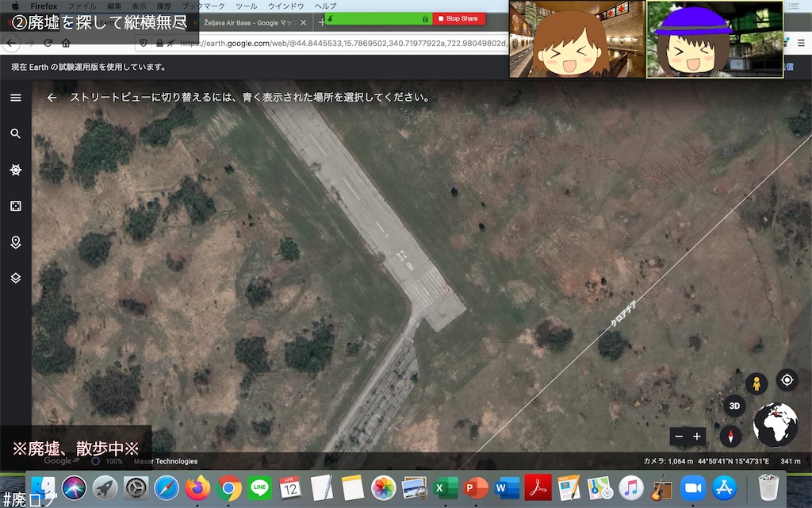Viewport: 812px width, 508px height.
Task: Open Excel from the Dock
Action: point(446,488)
